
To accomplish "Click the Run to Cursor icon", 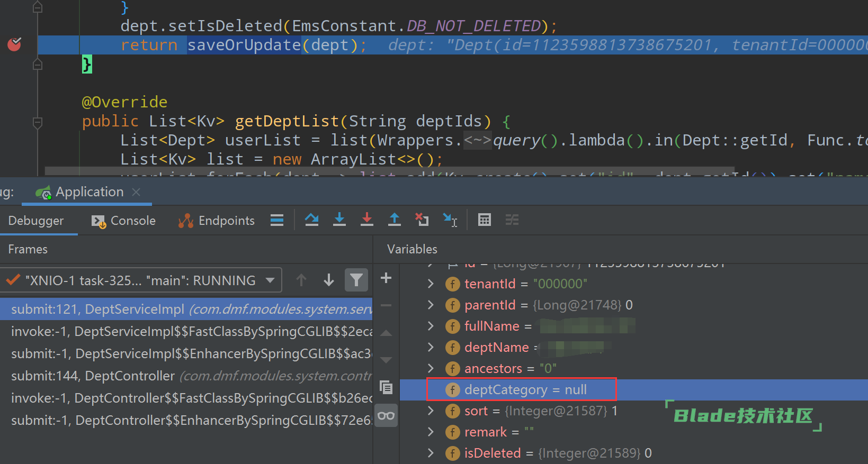I will (x=450, y=220).
